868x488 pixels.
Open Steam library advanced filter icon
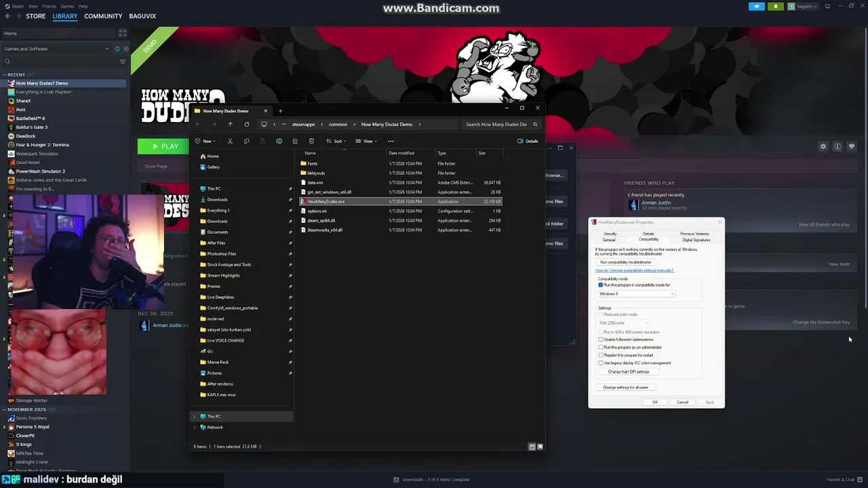pyautogui.click(x=123, y=62)
